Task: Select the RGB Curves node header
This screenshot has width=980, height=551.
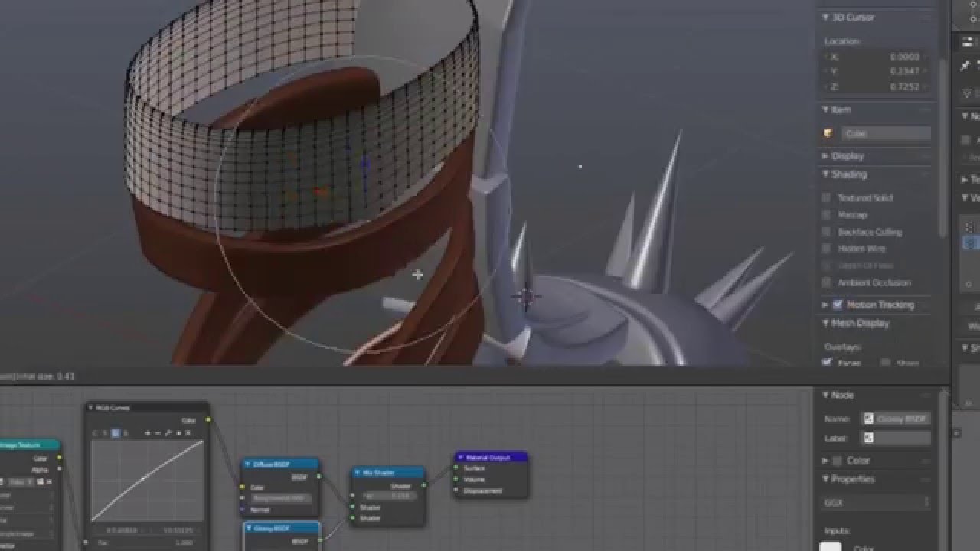Action: point(147,408)
